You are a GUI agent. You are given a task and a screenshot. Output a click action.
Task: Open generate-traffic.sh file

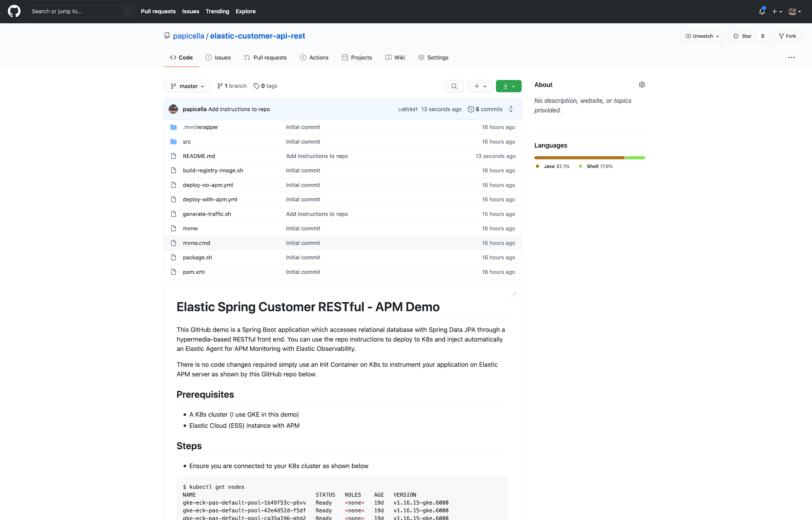click(207, 214)
